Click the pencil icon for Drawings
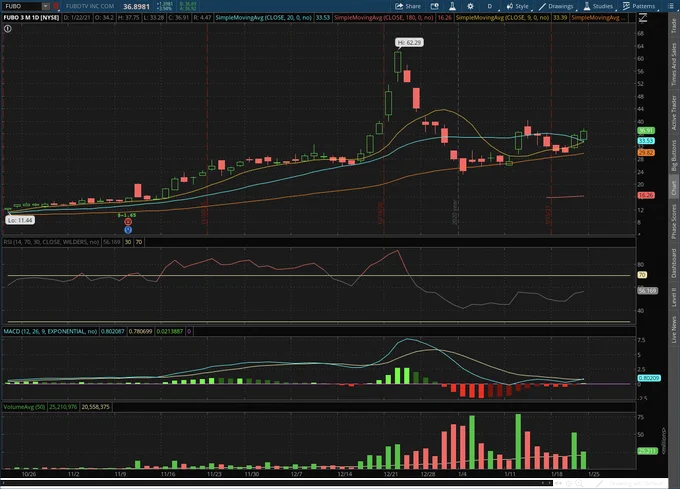 coord(542,6)
